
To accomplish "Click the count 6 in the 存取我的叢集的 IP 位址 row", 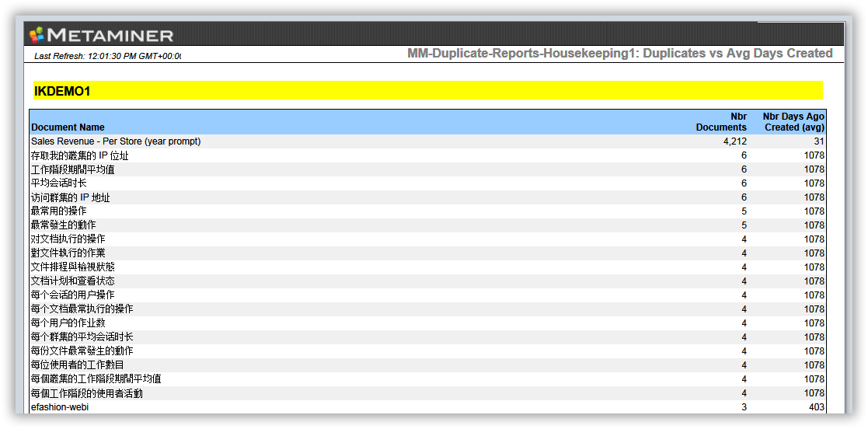I will click(x=744, y=155).
